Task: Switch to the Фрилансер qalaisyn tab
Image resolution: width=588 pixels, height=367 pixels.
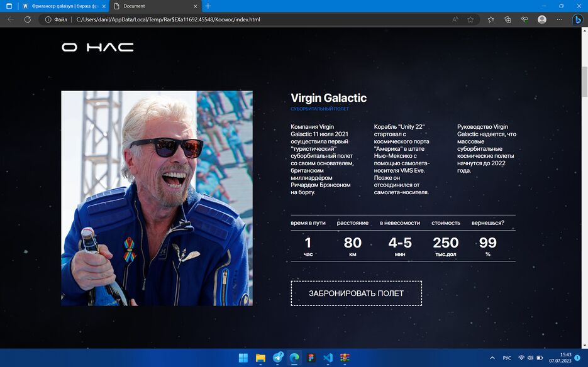Action: pyautogui.click(x=64, y=6)
